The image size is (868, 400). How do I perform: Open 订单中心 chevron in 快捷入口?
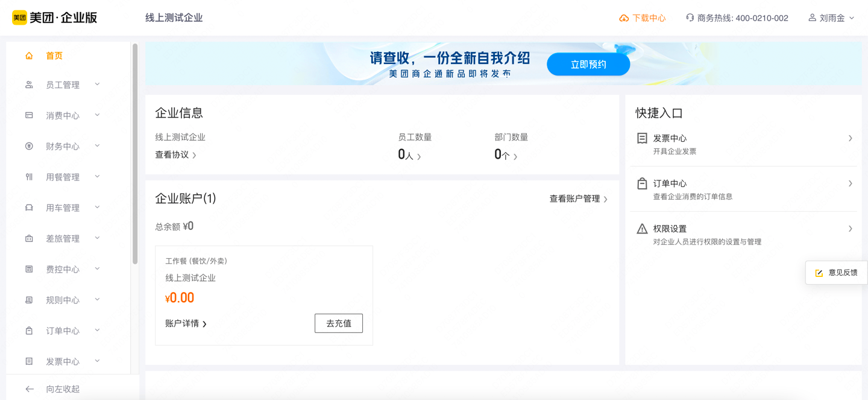[x=851, y=183]
